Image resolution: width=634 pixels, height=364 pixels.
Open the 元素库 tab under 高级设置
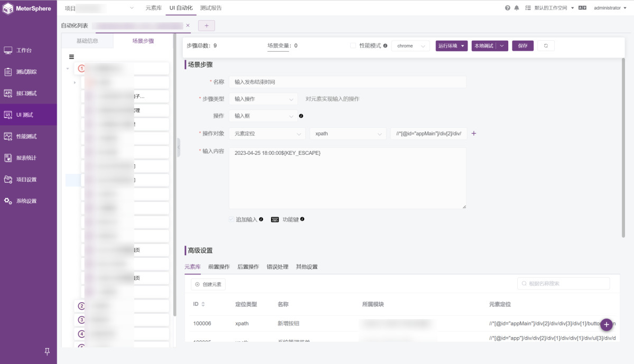click(192, 267)
